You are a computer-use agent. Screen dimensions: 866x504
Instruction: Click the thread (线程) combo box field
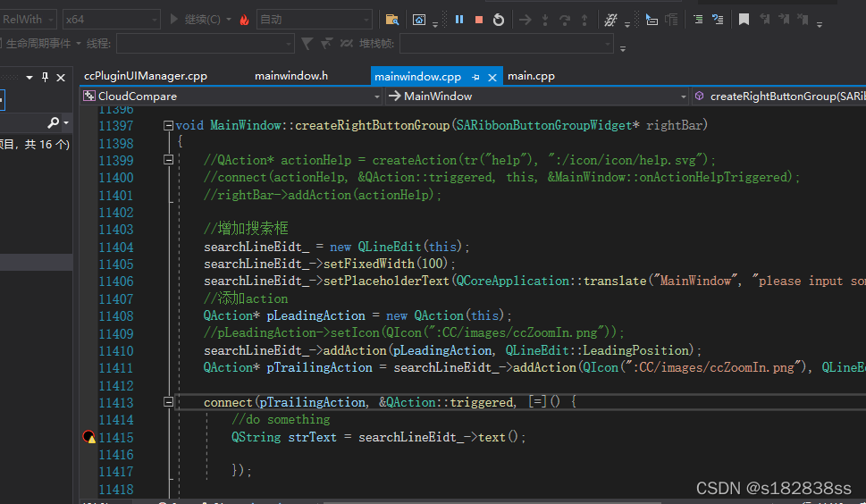point(205,43)
